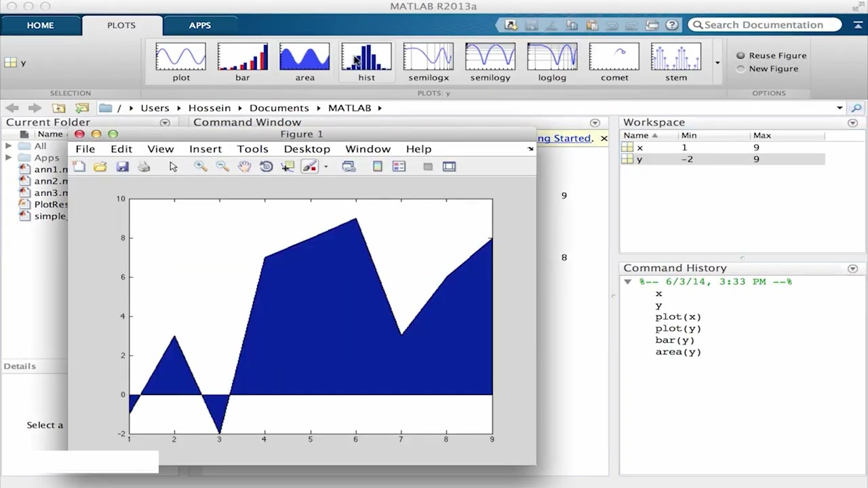Click the Search Documentation field
This screenshot has height=488, width=868.
[765, 25]
